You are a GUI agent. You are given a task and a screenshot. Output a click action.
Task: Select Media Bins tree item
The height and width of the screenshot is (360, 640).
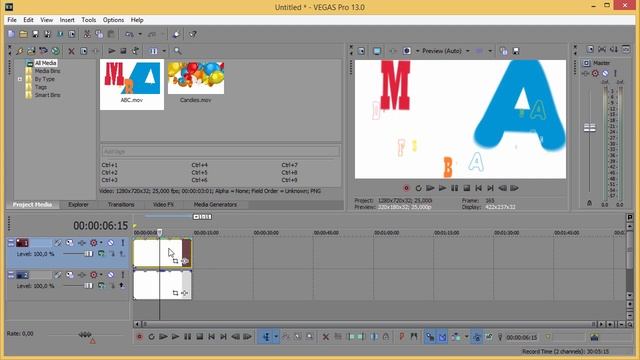pyautogui.click(x=47, y=71)
